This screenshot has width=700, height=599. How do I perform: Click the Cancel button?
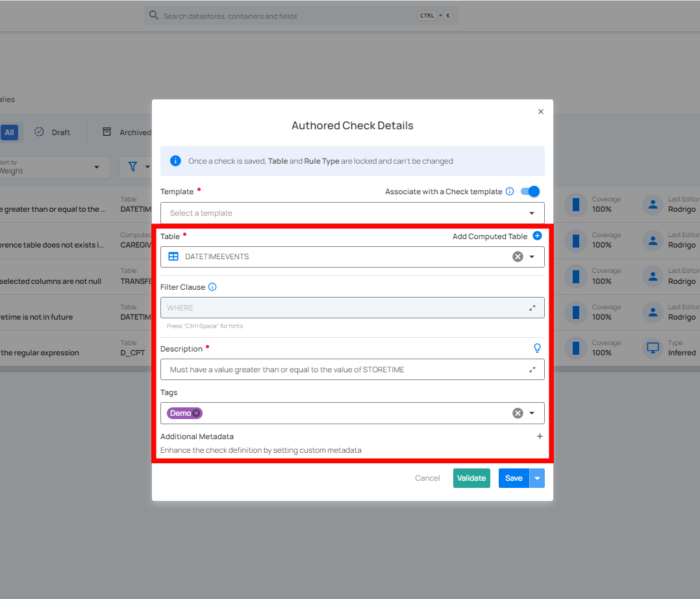pos(427,478)
